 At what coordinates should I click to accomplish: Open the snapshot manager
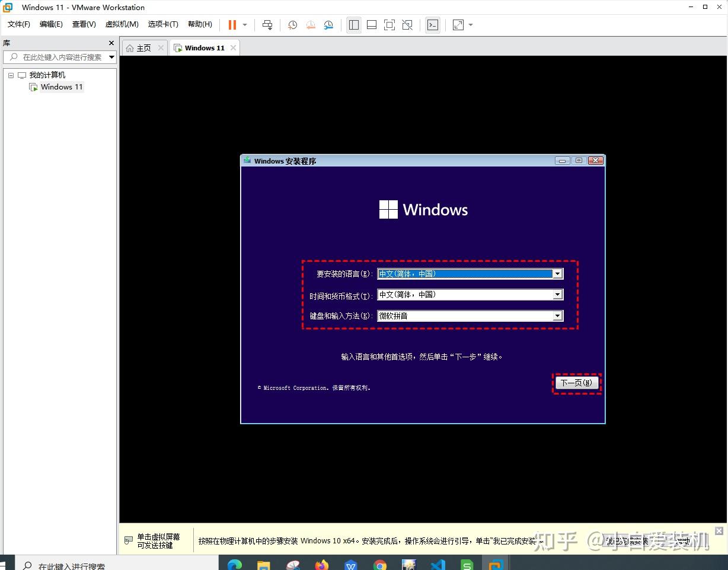pyautogui.click(x=328, y=25)
